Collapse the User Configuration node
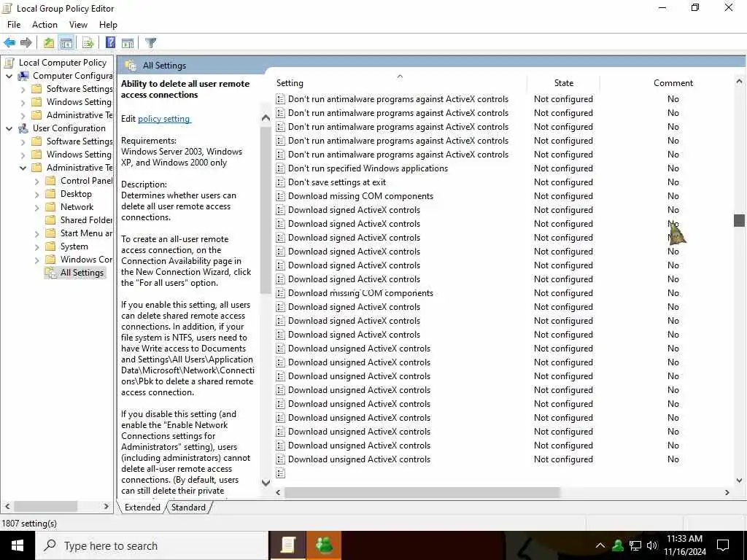 9,128
